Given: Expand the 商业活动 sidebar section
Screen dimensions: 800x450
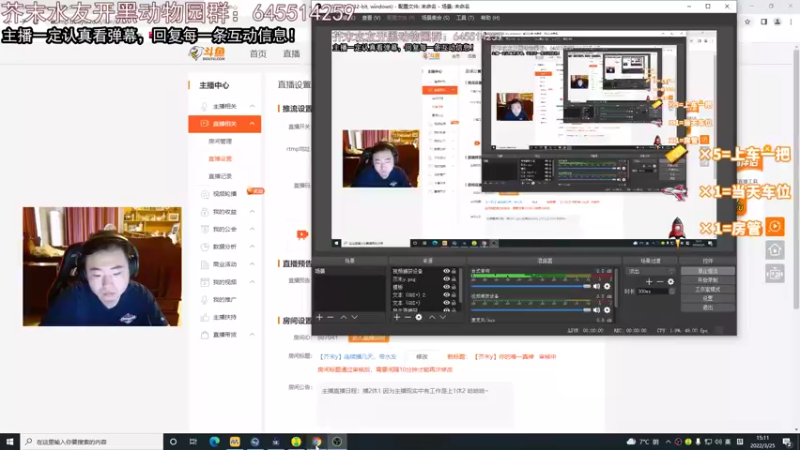Looking at the screenshot, I should (253, 264).
